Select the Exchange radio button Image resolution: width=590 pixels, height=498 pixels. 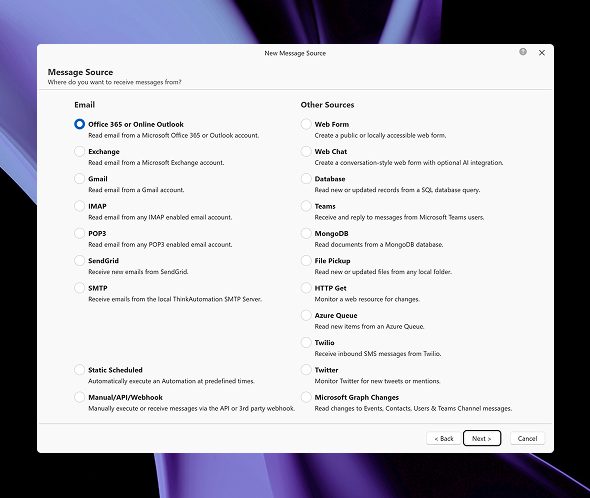[x=79, y=151]
